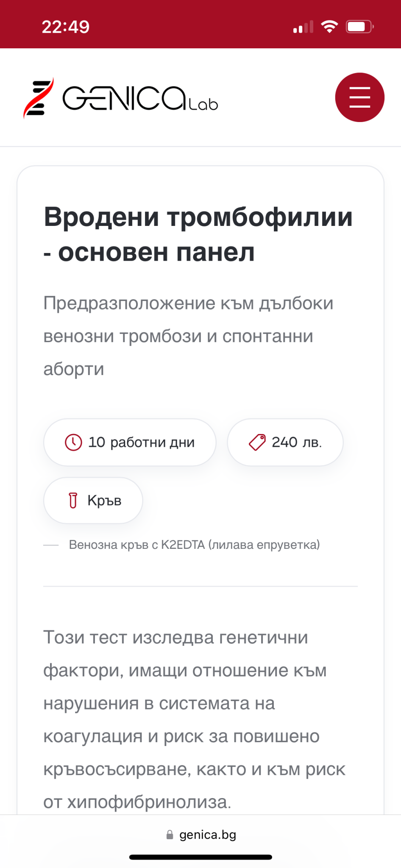Tap the "Кръв" sample type label
Image resolution: width=401 pixels, height=868 pixels.
pos(104,500)
